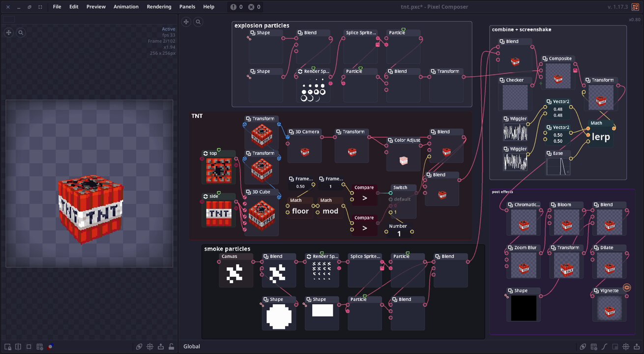Open the Animation menu
Image resolution: width=644 pixels, height=354 pixels.
tap(126, 7)
